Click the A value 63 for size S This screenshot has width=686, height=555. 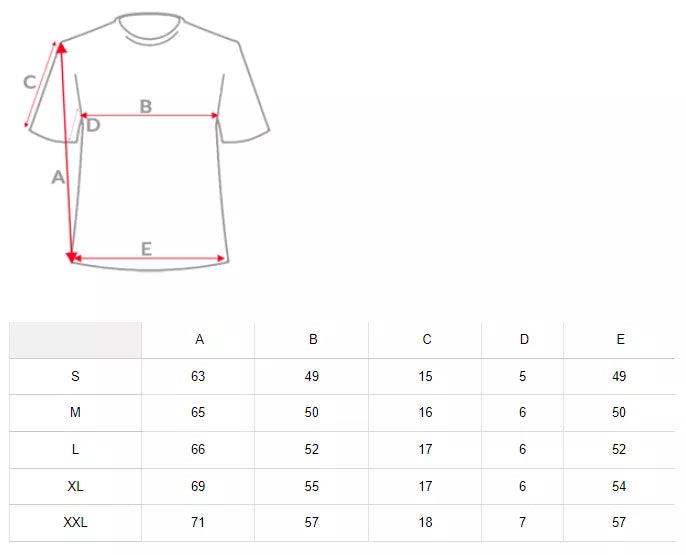click(x=198, y=377)
